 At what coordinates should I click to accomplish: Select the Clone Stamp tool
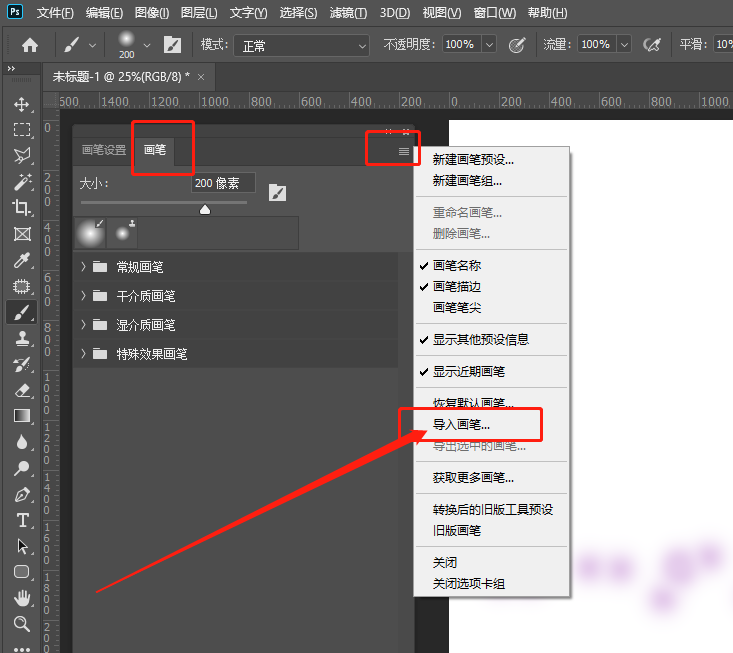coord(22,338)
